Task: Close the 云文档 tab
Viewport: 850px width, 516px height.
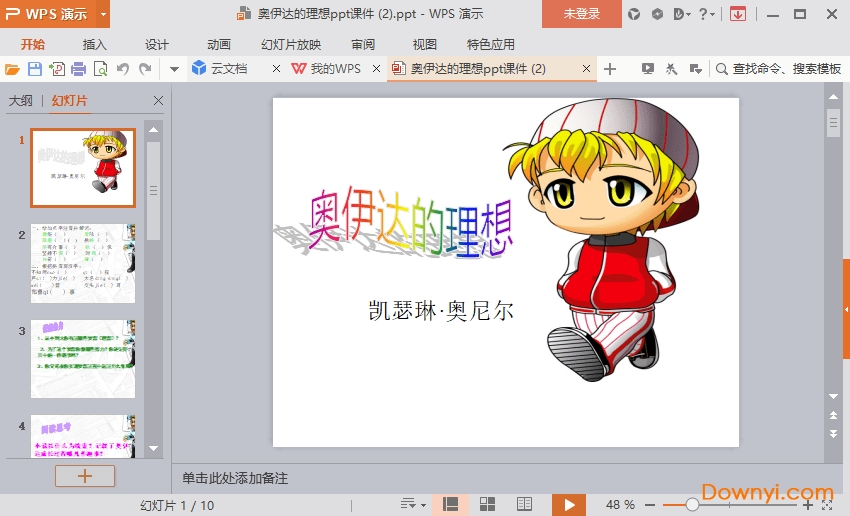Action: 276,69
